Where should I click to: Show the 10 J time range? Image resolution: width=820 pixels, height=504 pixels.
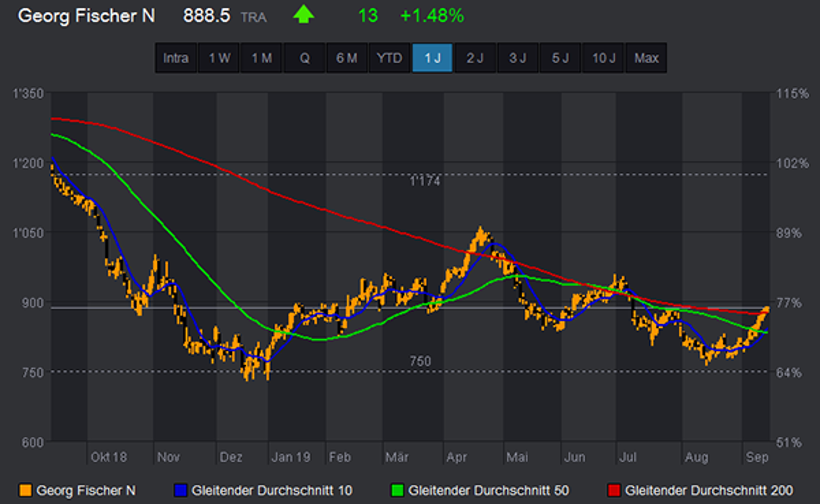point(603,58)
